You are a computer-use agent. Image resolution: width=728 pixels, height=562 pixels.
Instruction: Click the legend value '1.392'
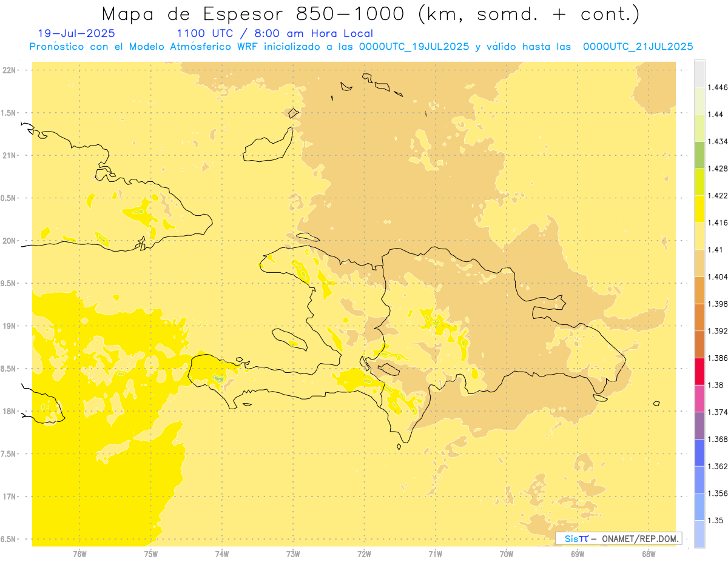(718, 331)
